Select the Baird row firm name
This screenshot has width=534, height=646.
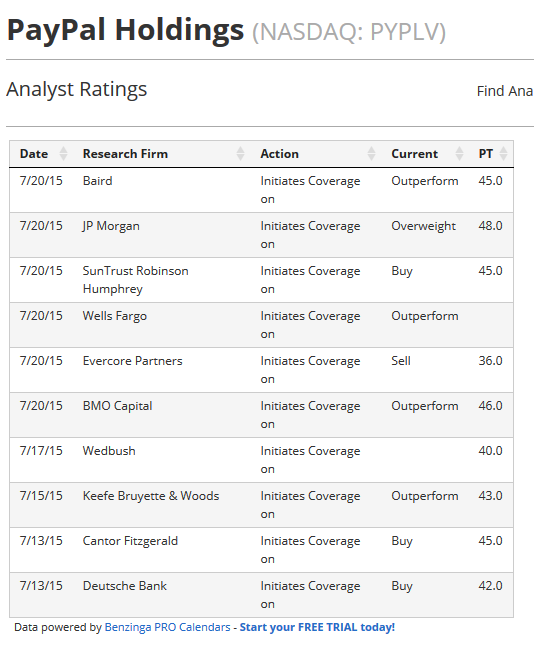pyautogui.click(x=97, y=181)
